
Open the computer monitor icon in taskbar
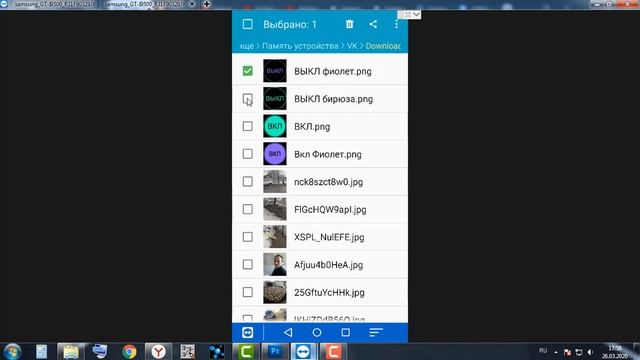point(100,351)
